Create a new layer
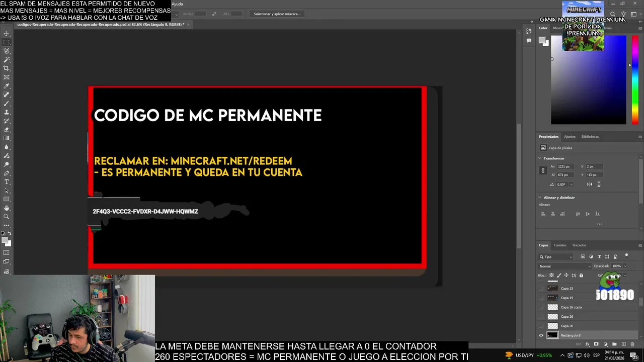Image resolution: width=644 pixels, height=362 pixels. coord(623,344)
